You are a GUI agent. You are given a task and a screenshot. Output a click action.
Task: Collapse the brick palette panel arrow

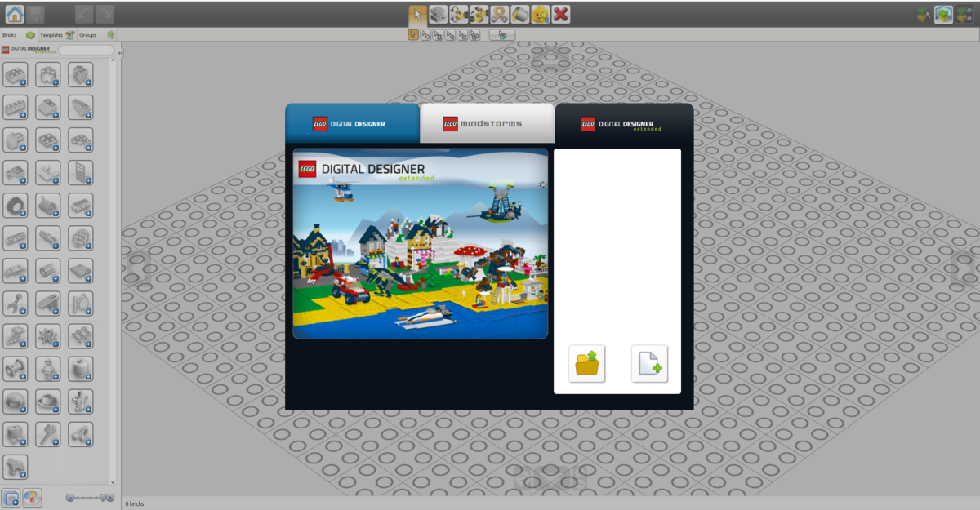[x=120, y=53]
